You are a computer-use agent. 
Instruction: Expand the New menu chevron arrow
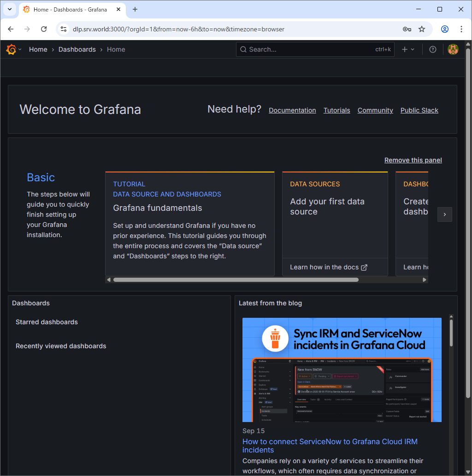point(413,49)
